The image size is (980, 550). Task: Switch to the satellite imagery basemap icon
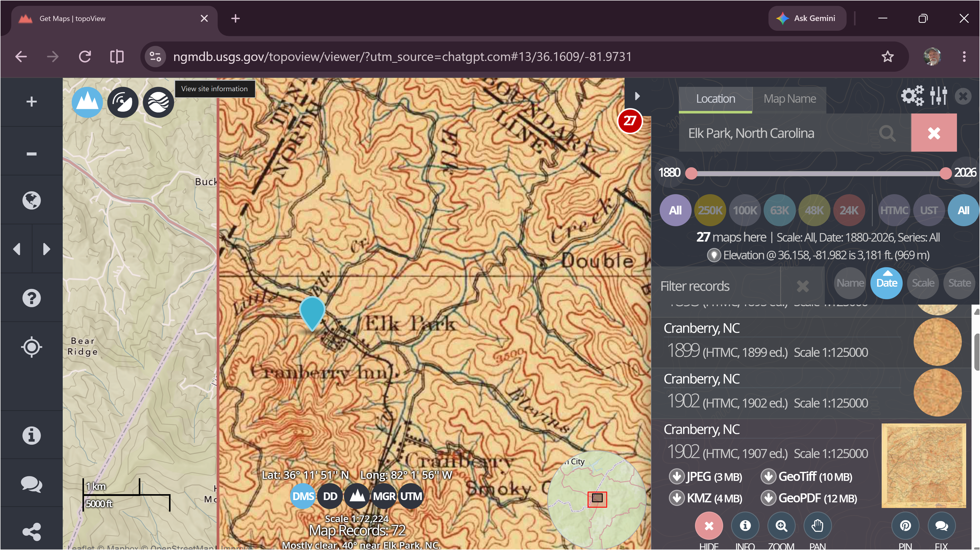[122, 102]
